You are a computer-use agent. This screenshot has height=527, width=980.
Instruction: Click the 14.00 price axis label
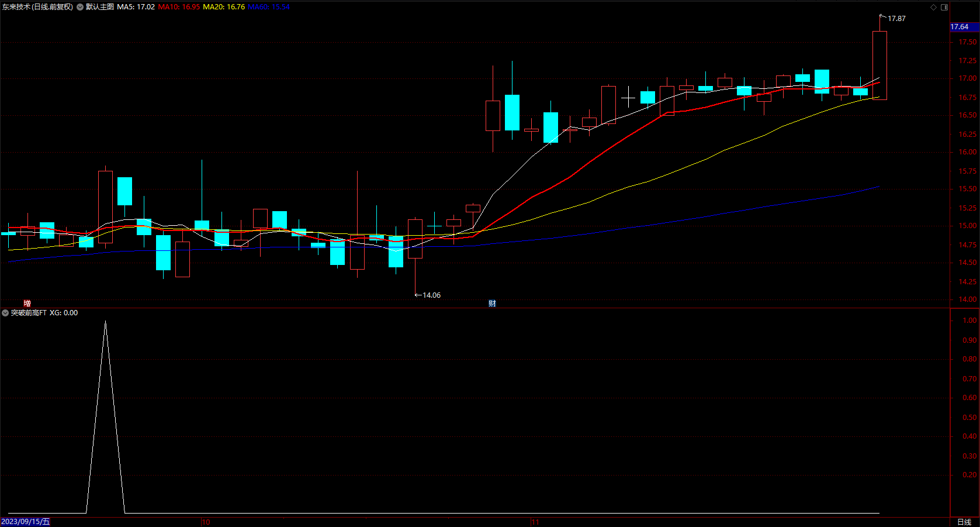coord(967,299)
